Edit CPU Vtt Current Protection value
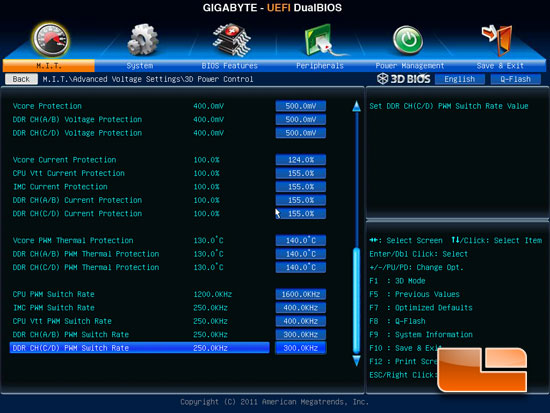 301,173
